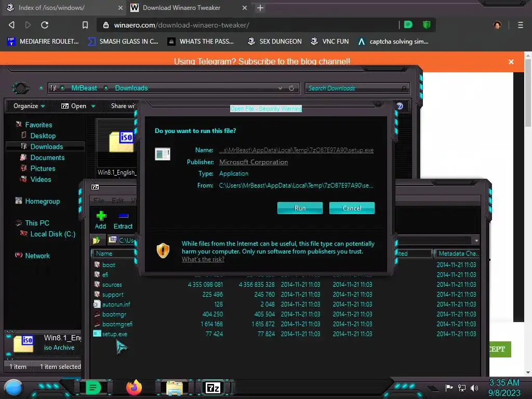Click the 7-Zip Add button
The width and height of the screenshot is (532, 399).
pos(100,220)
